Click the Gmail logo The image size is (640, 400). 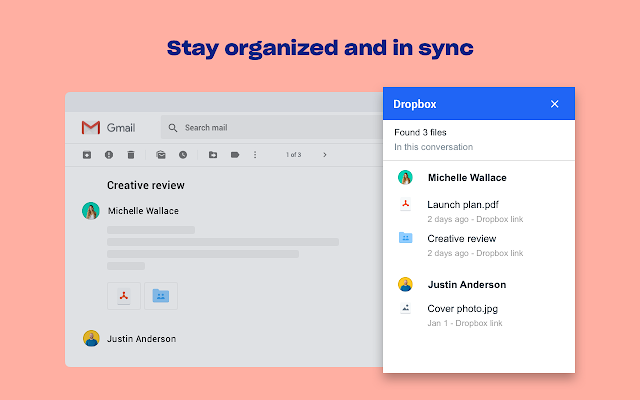tap(107, 128)
